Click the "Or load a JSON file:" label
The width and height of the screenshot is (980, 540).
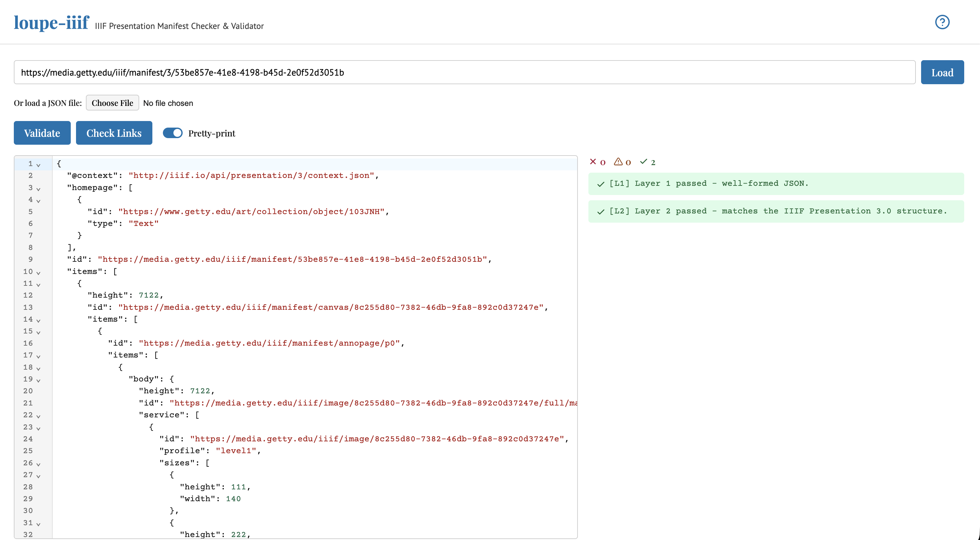[x=48, y=103]
